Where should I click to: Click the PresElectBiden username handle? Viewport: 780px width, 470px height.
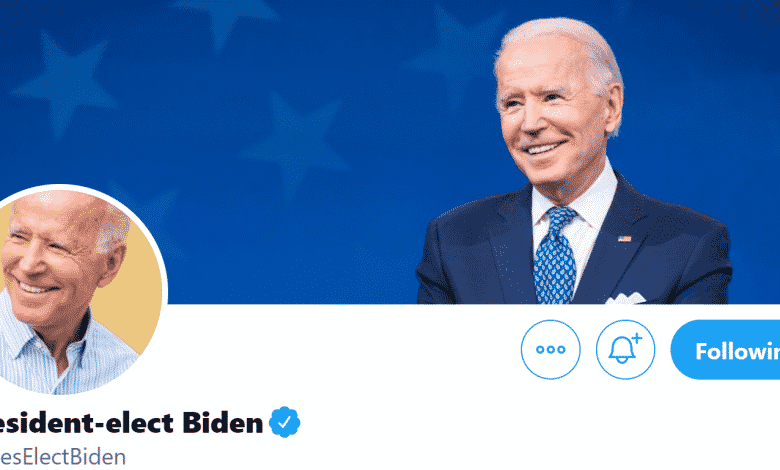[63, 457]
